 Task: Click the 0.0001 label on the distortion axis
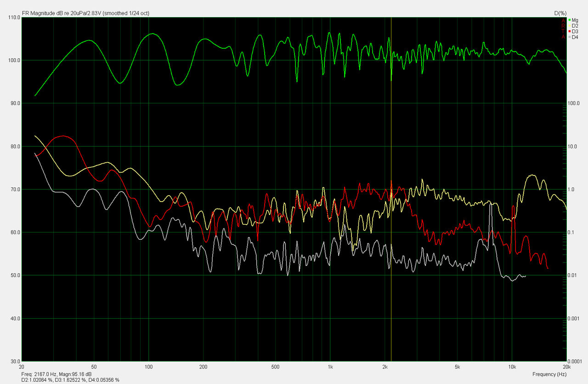tap(575, 361)
